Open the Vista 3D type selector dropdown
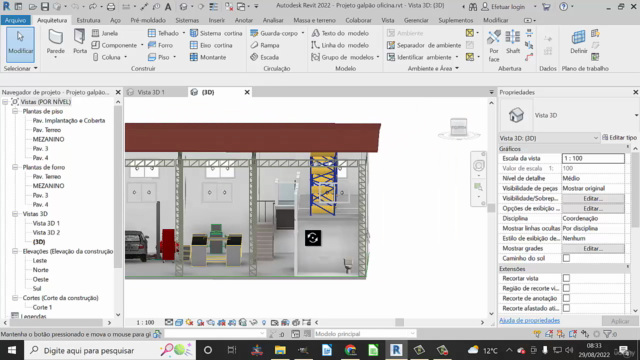The image size is (640, 360). tap(636, 115)
